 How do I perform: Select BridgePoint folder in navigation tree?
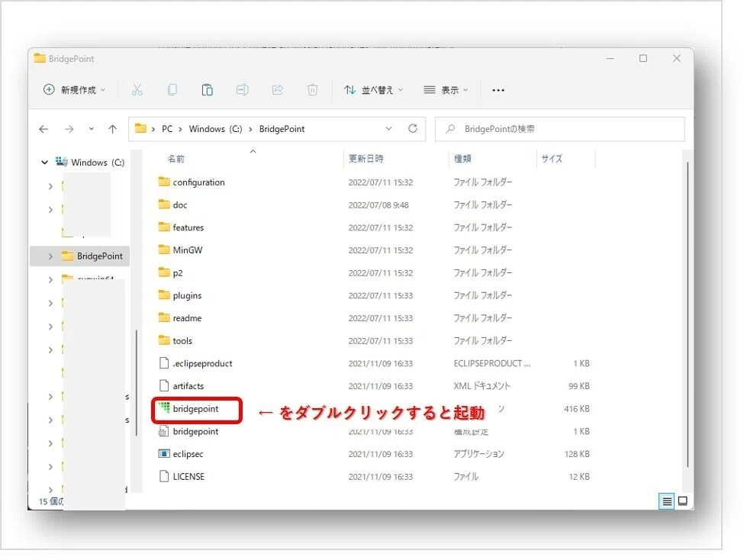point(100,256)
